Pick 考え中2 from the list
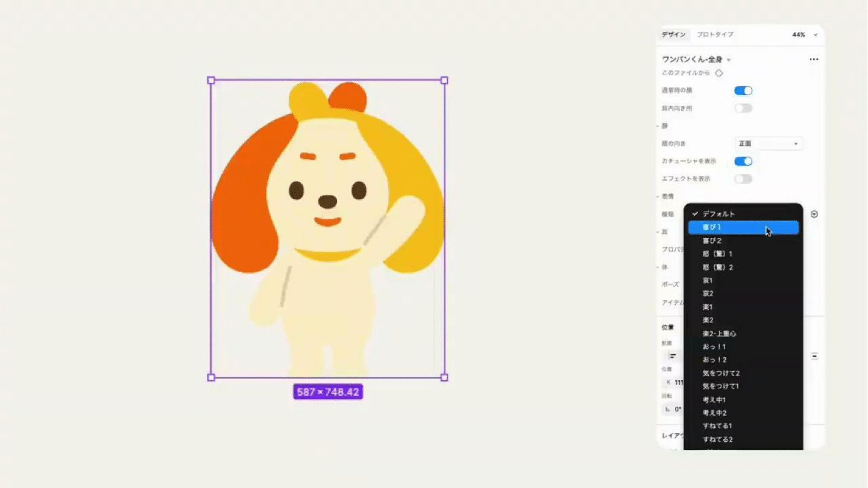This screenshot has height=488, width=868. 743,413
